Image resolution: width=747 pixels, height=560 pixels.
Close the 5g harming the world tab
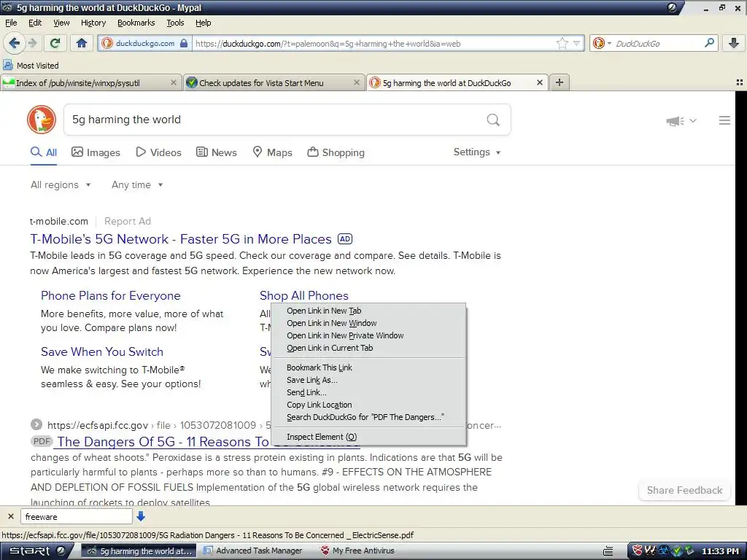(540, 82)
